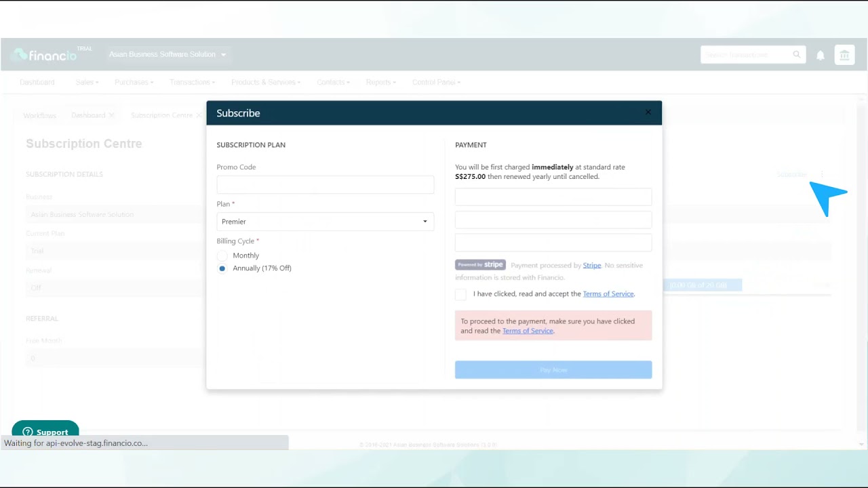Select Annually (17% Off) billing cycle

tap(222, 268)
